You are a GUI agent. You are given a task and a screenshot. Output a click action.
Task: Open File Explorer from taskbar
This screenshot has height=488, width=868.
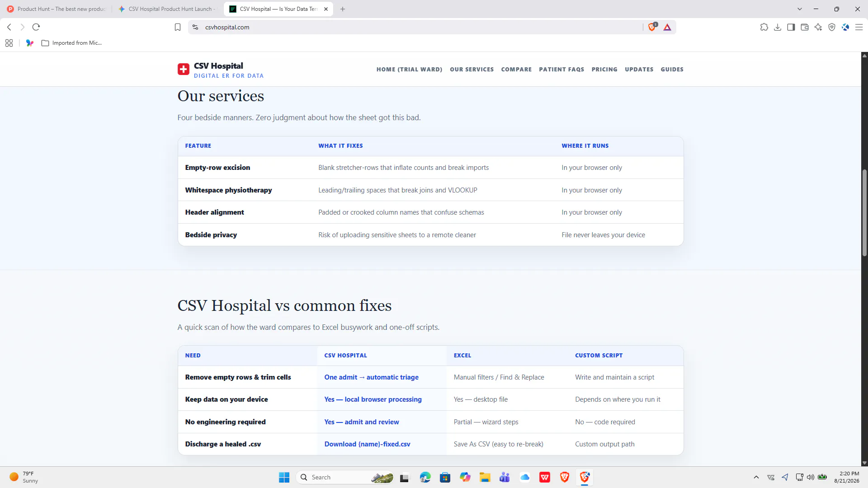[485, 477]
